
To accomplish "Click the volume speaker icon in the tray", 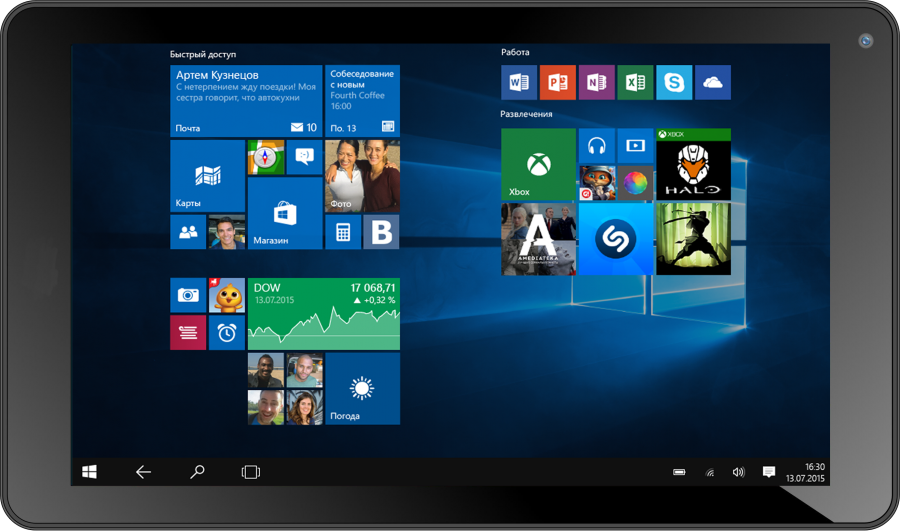I will coord(739,472).
